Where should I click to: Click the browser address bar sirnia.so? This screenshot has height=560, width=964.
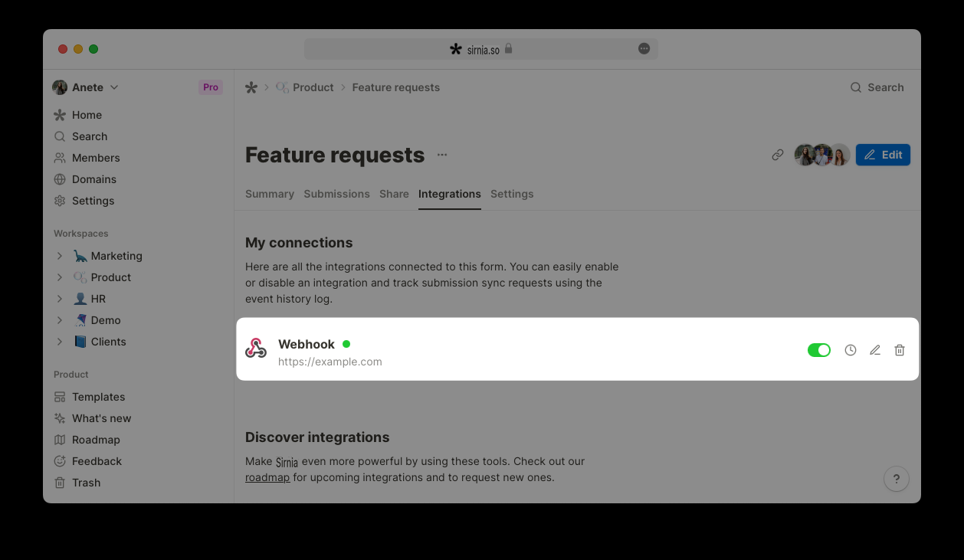pos(481,49)
